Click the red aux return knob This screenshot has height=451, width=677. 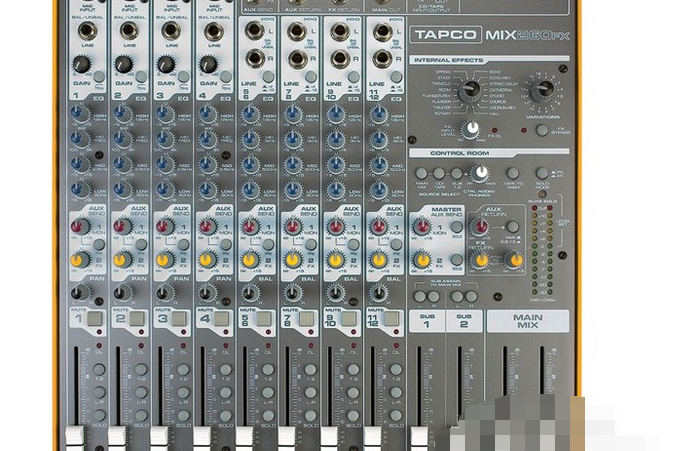point(480,227)
